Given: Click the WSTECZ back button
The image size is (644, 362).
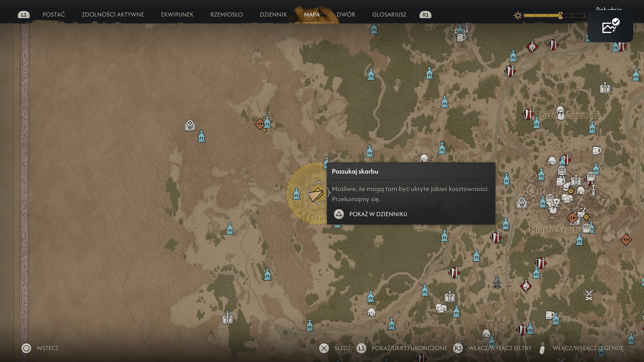Looking at the screenshot, I should coord(40,348).
